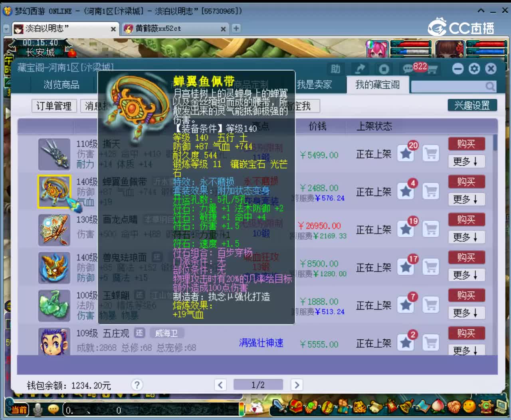511x420 pixels.
Task: Expand 更多 options for 5499 yuan item
Action: [x=466, y=161]
